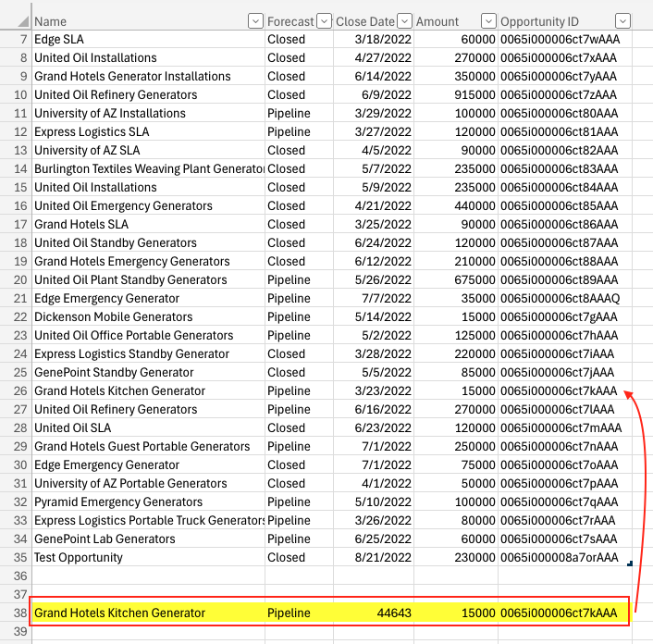Click ID 0065i000008a7orAAA

pos(565,557)
